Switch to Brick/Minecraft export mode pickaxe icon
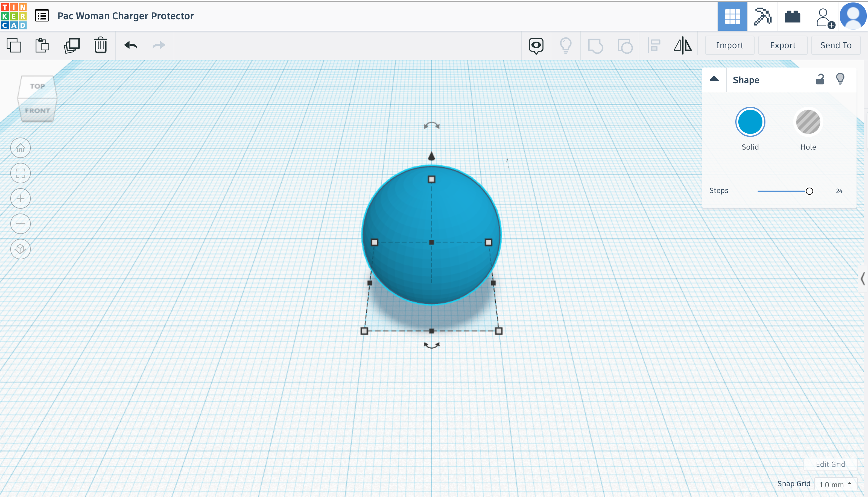This screenshot has width=868, height=497. click(x=762, y=16)
